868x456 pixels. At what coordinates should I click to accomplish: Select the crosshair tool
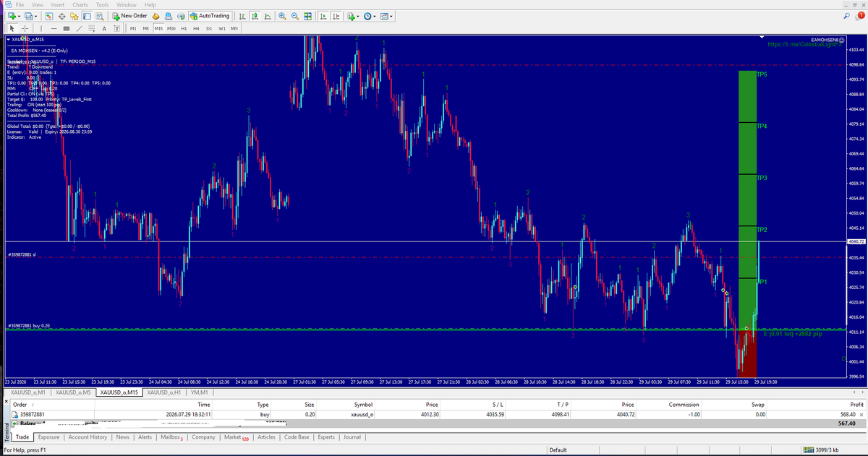click(25, 28)
